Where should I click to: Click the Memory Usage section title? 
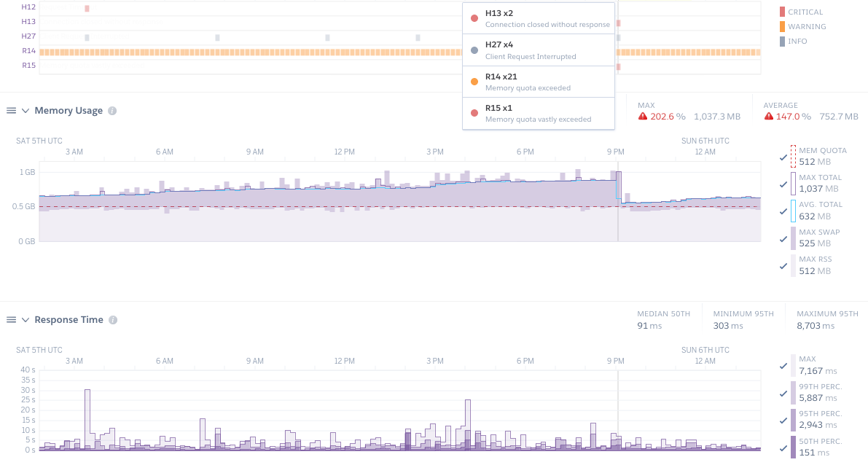tap(69, 111)
